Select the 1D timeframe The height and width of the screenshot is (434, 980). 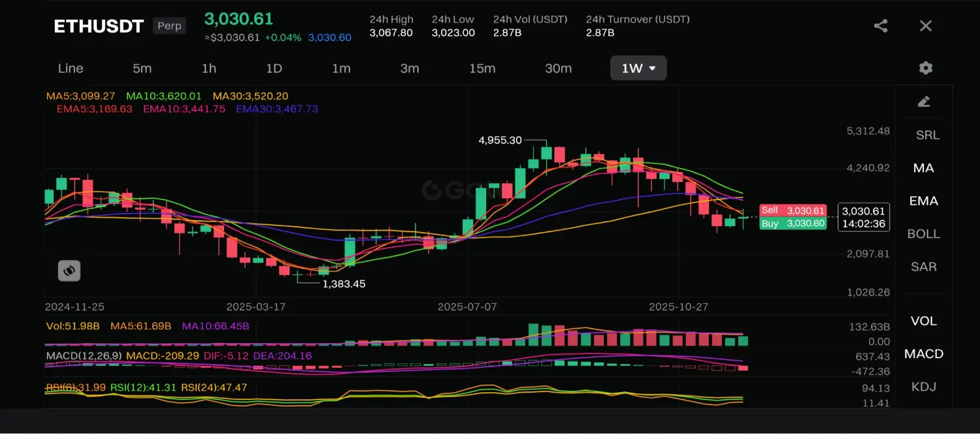click(274, 68)
